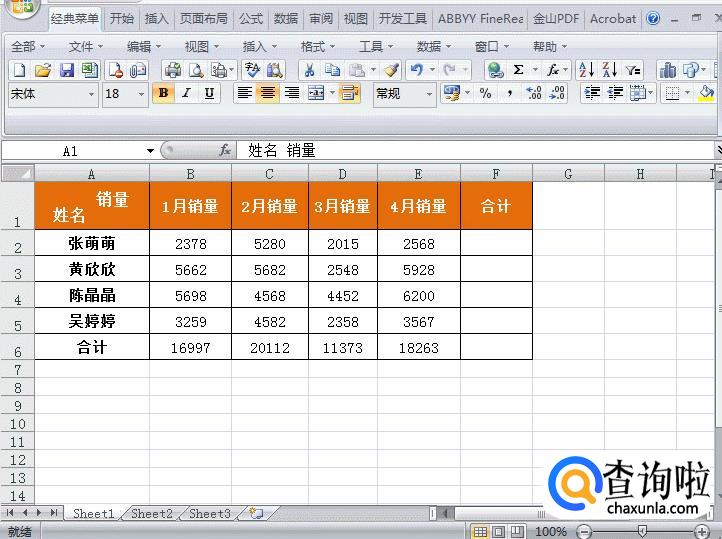
Task: Click the Decrease Decimal icon
Action: point(557,94)
